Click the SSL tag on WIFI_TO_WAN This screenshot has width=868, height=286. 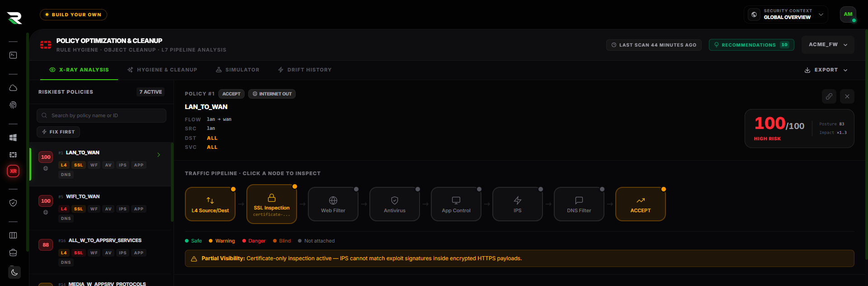click(x=79, y=209)
